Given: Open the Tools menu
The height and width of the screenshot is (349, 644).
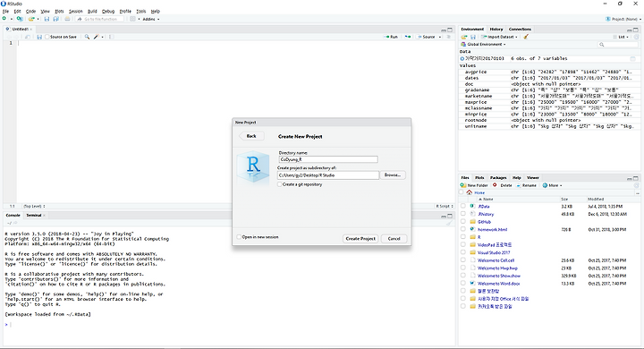Looking at the screenshot, I should [x=141, y=11].
